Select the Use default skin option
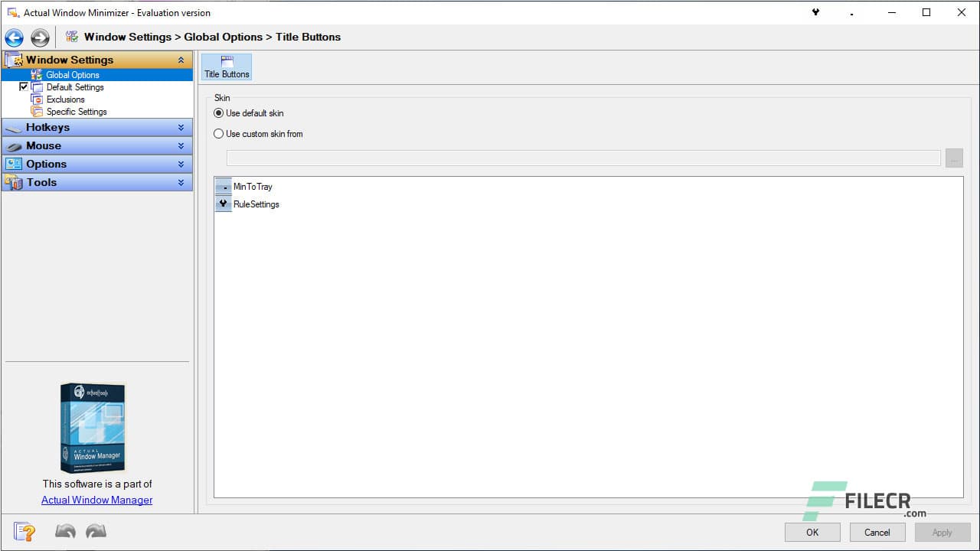 (x=218, y=112)
